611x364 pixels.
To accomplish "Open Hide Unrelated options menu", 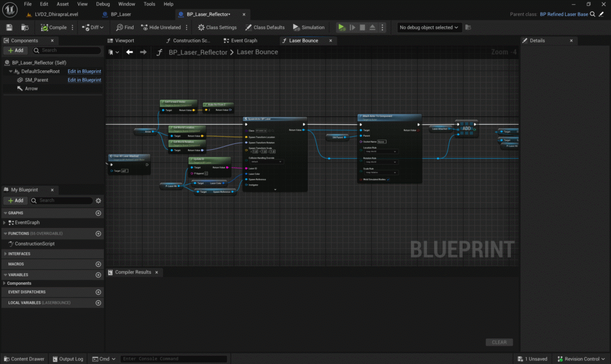I will 187,27.
